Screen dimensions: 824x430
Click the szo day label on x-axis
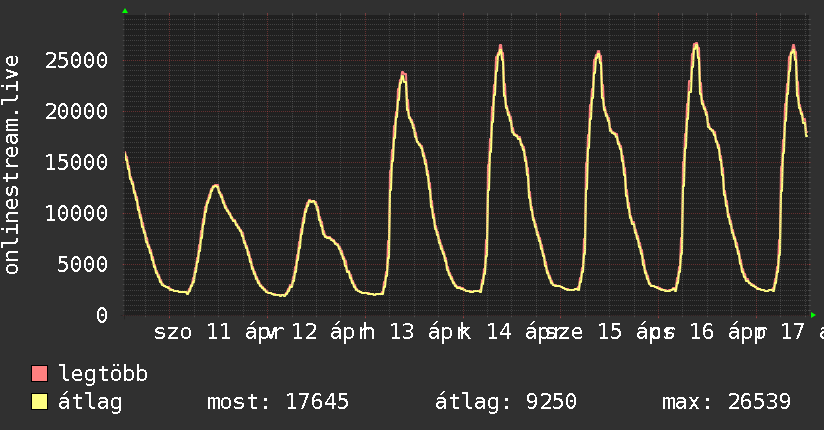click(x=173, y=332)
